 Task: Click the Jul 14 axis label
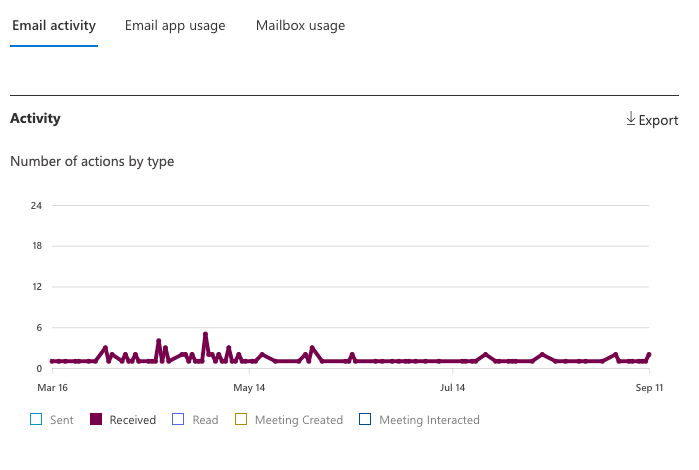[452, 388]
